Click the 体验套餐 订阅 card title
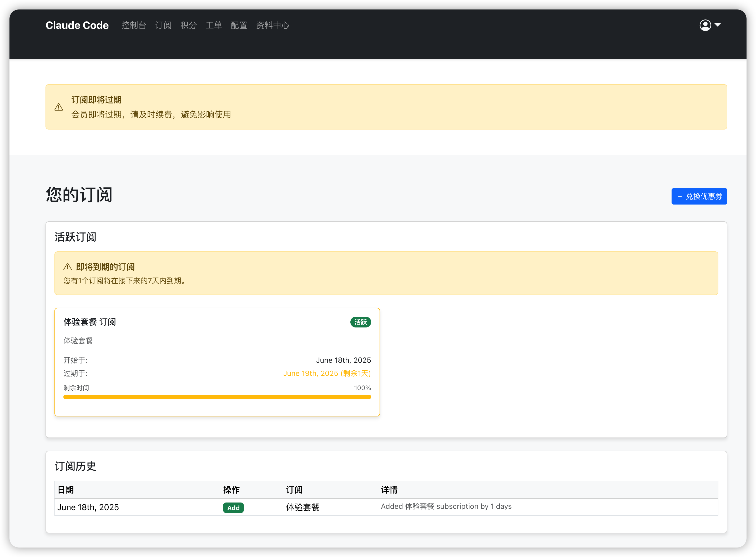The height and width of the screenshot is (557, 756). click(x=90, y=322)
